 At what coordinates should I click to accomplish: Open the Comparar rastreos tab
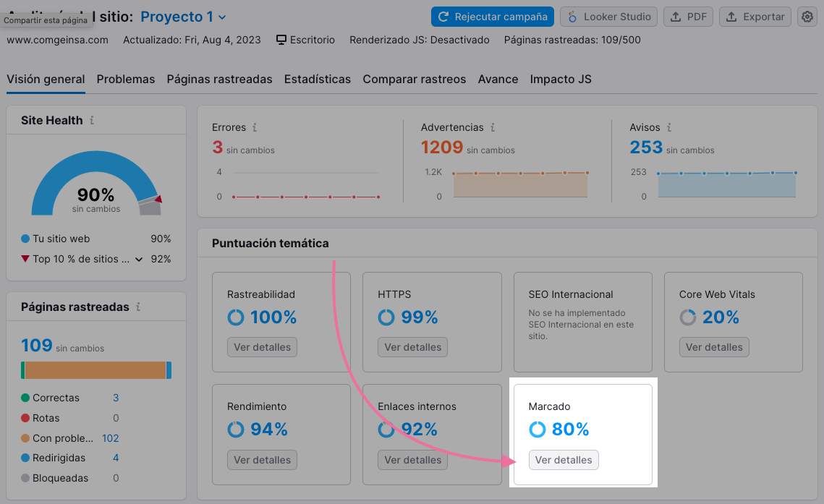(x=414, y=79)
